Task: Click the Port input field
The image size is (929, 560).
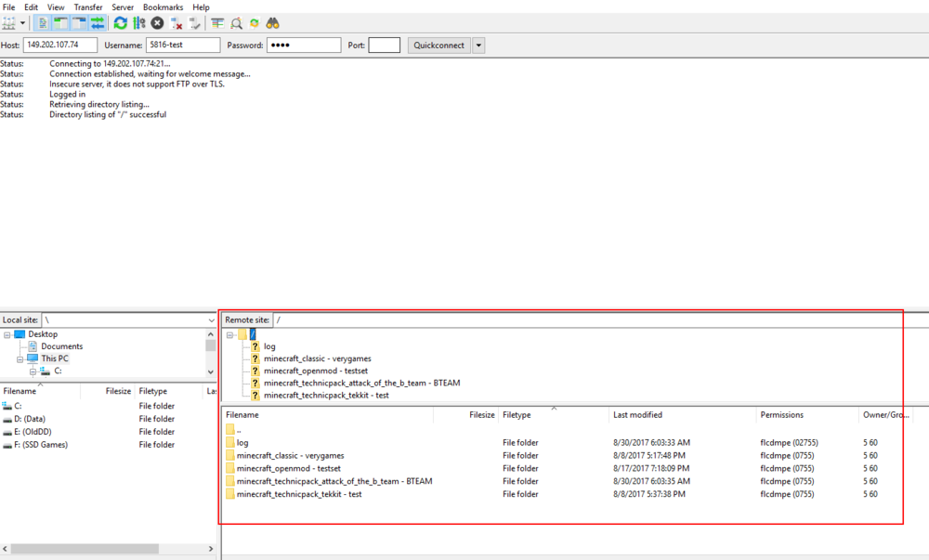Action: [384, 46]
